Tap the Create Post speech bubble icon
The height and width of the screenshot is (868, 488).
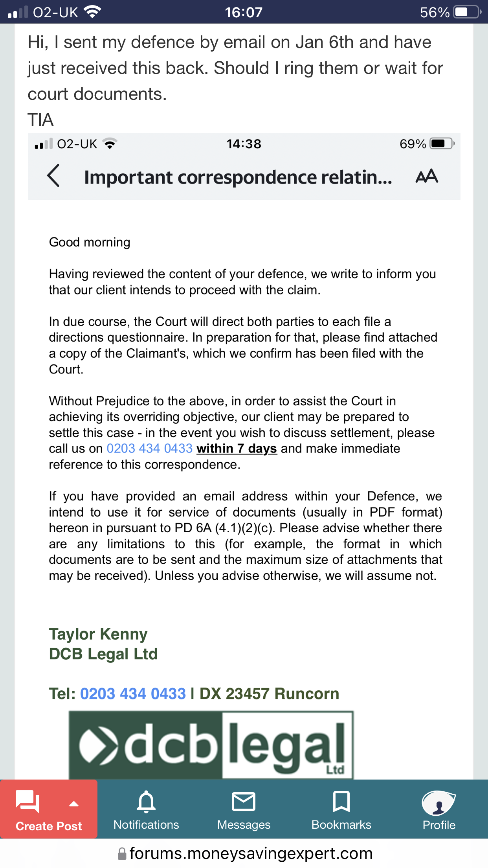click(x=28, y=802)
